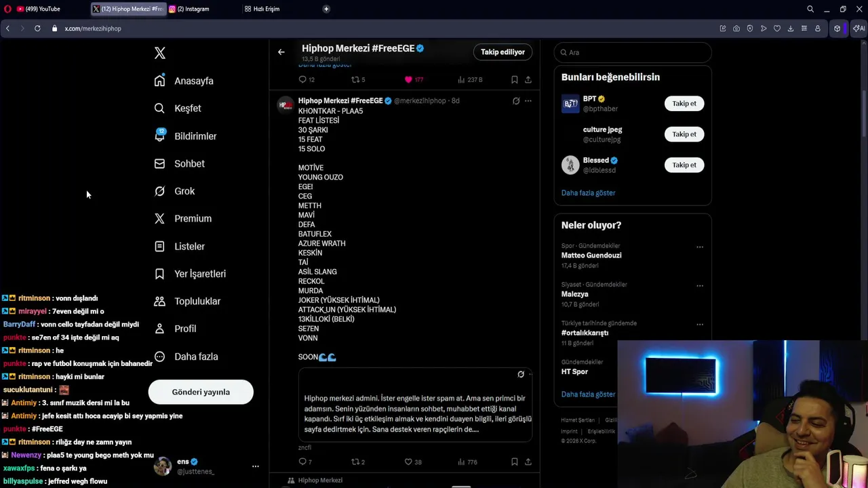Open browser tab search magnifier
868x488 pixels.
coord(810,9)
